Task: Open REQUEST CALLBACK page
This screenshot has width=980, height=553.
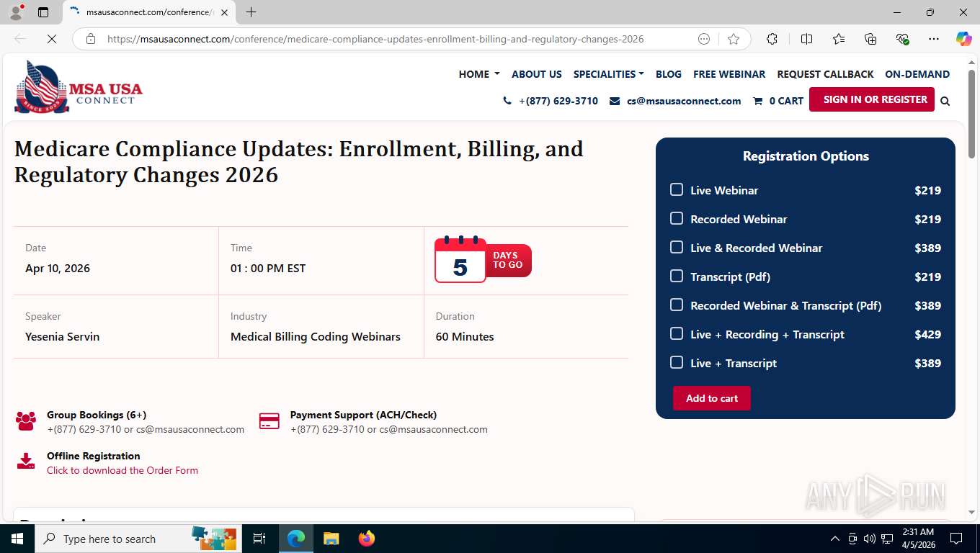Action: pyautogui.click(x=825, y=74)
